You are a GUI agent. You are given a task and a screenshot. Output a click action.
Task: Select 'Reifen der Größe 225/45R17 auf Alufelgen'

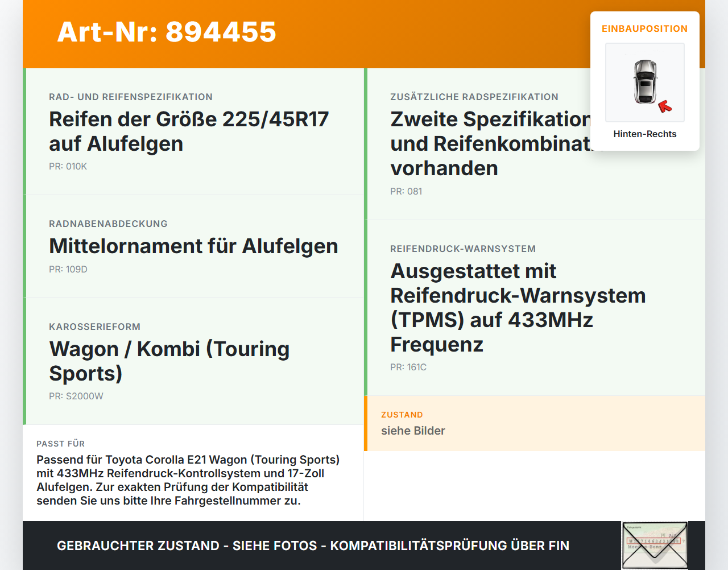[x=189, y=131]
